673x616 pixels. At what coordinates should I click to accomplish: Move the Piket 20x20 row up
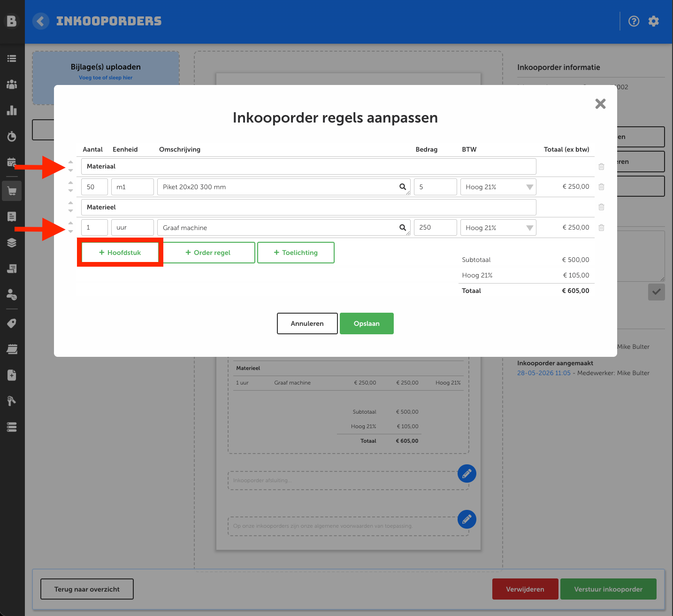70,182
